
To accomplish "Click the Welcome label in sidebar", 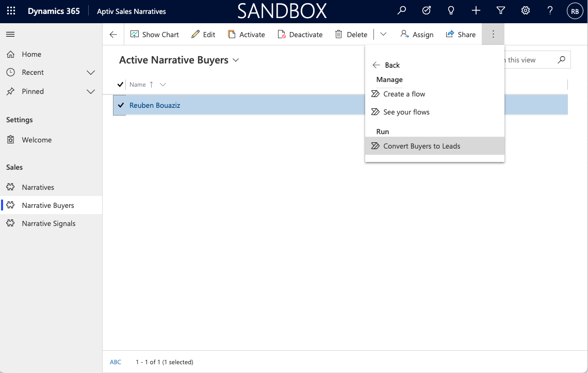I will (37, 140).
